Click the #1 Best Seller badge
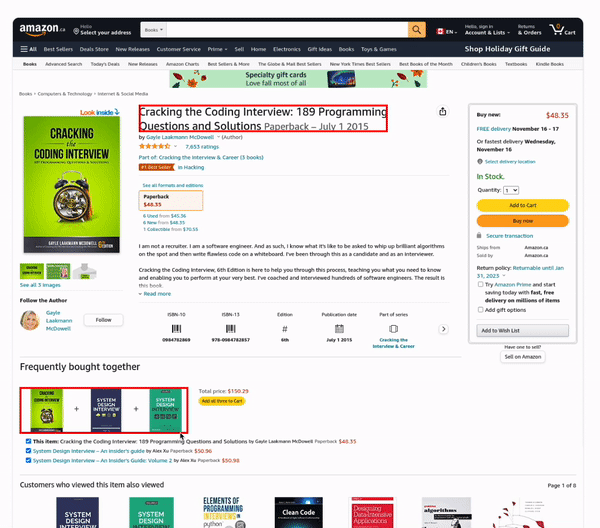Screen dimensions: 600x528 click(157, 167)
